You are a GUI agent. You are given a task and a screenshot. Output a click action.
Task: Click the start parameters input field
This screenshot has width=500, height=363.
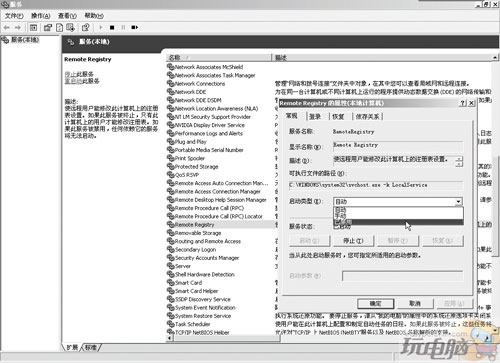tap(402, 276)
